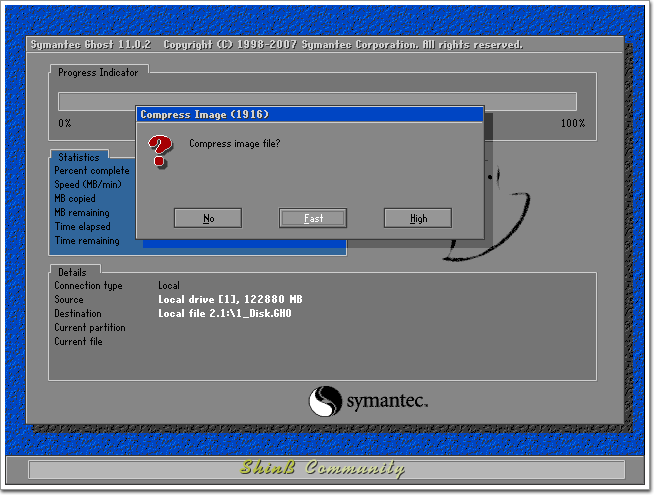Click the 'Speed (MB/min)' statistic label
This screenshot has height=495, width=654.
(x=88, y=184)
